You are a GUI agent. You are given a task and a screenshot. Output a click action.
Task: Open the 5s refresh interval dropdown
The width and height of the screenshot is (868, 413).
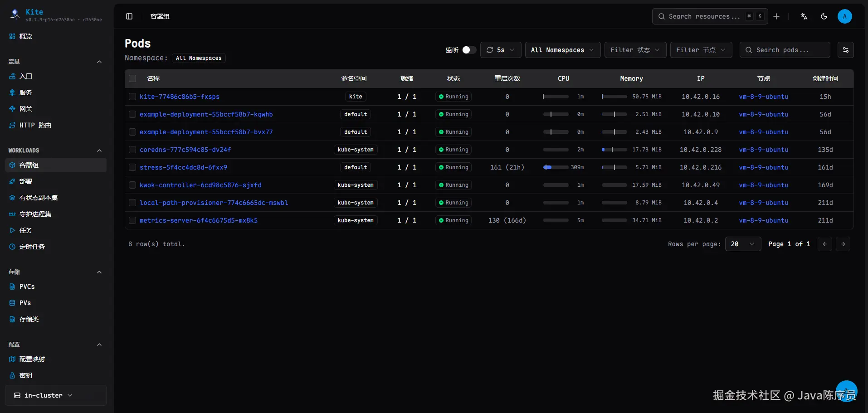500,50
